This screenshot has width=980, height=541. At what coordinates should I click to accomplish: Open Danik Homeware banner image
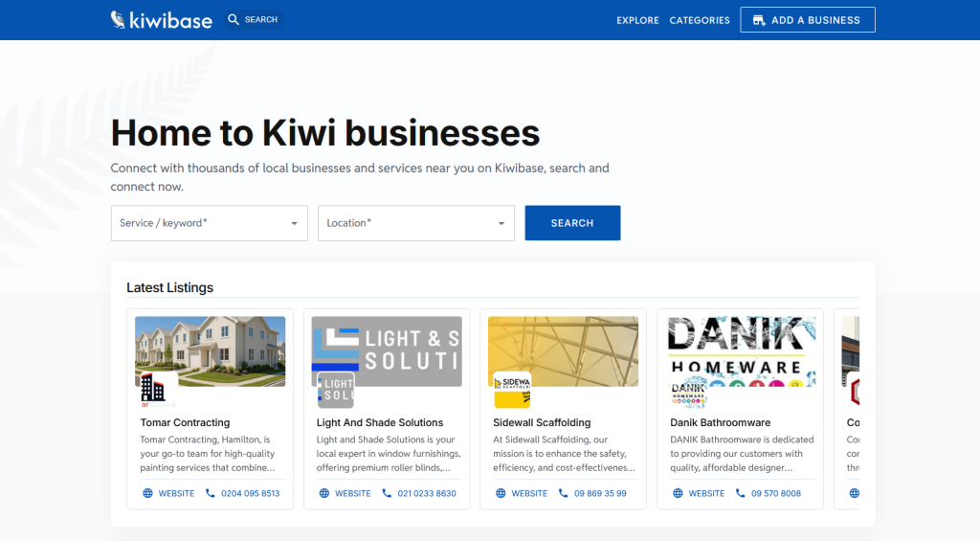[x=740, y=350]
